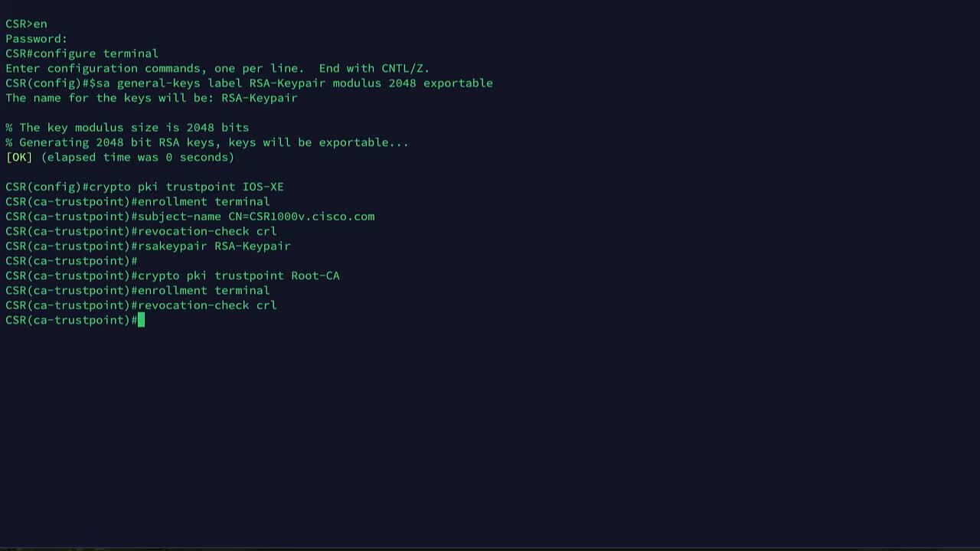Click 'The name for the keys will be' line
The height and width of the screenshot is (551, 980).
(152, 98)
